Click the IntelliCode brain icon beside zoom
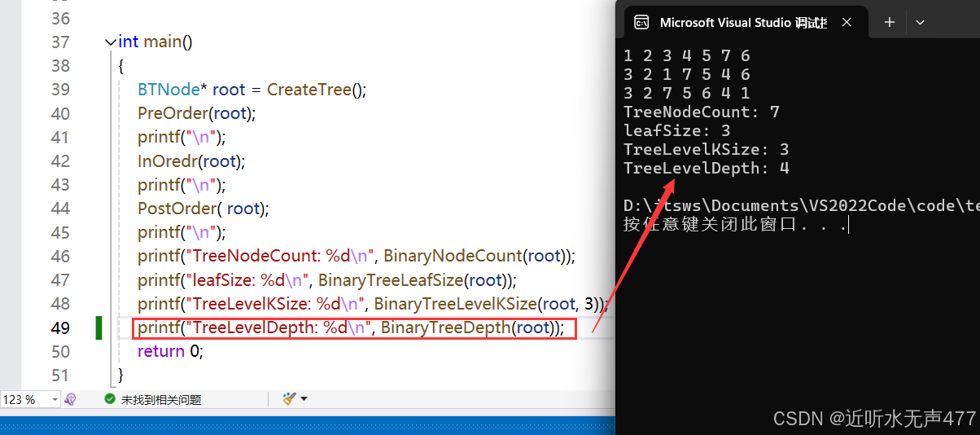The width and height of the screenshot is (980, 435). pos(70,400)
